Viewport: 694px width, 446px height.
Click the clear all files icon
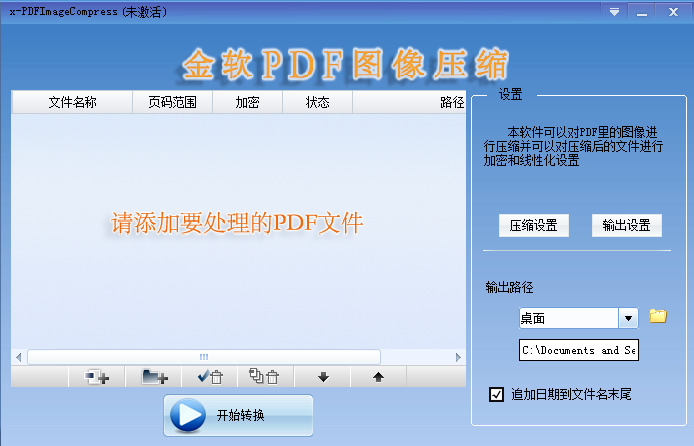266,377
